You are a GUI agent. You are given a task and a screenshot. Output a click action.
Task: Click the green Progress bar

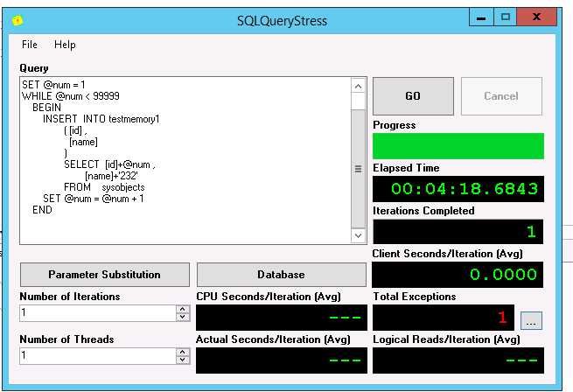[458, 146]
